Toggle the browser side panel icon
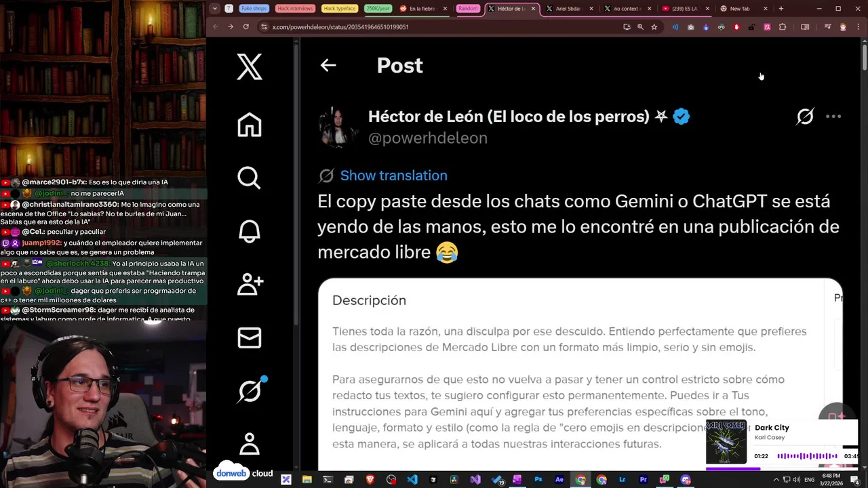 coord(805,27)
